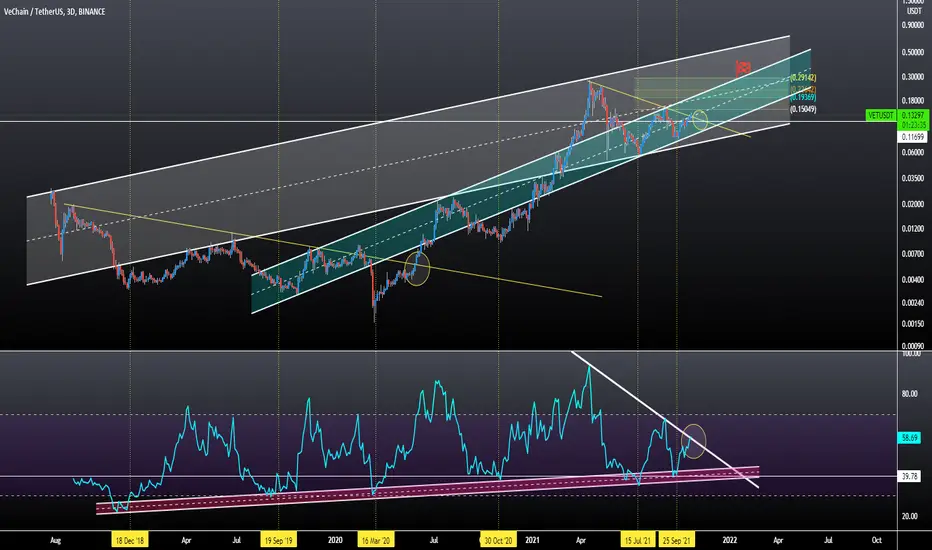
Task: Click the VeChain / TetherUS symbol title
Action: [55, 11]
